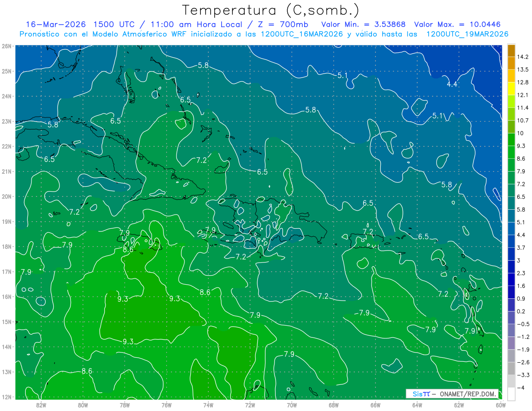Click the "10.7" colorbar label

pyautogui.click(x=523, y=121)
